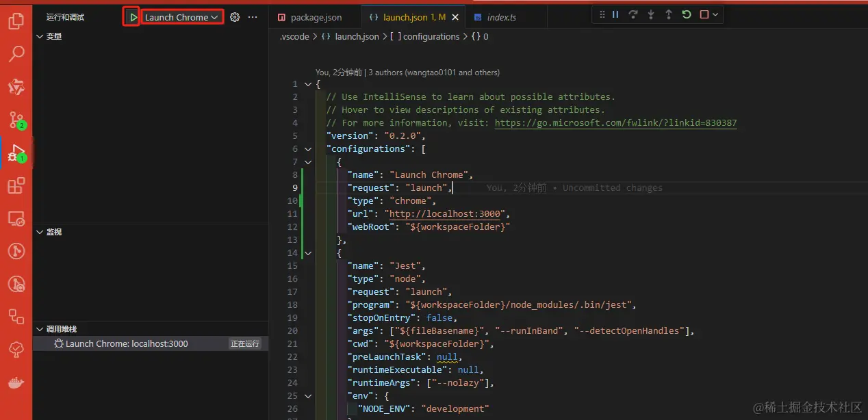Open Source Control view with badge 2
Screen dimensions: 868x420
pos(16,120)
